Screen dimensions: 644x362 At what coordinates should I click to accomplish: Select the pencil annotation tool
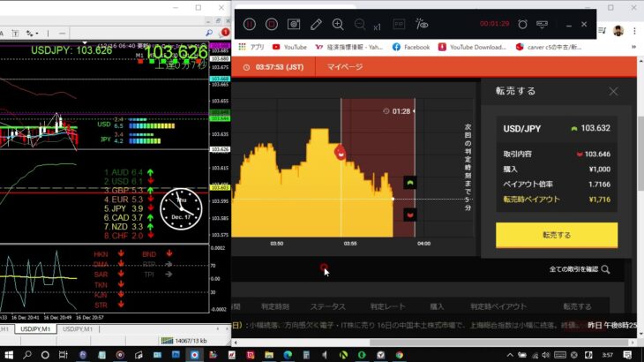click(x=316, y=24)
